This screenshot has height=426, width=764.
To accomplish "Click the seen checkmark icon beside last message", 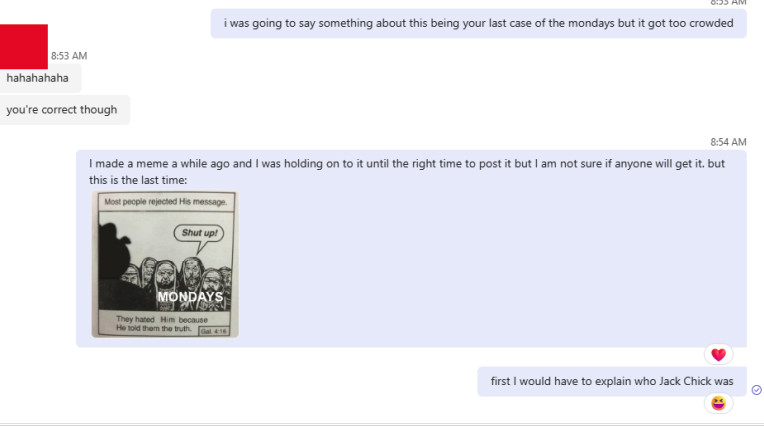I will click(757, 389).
